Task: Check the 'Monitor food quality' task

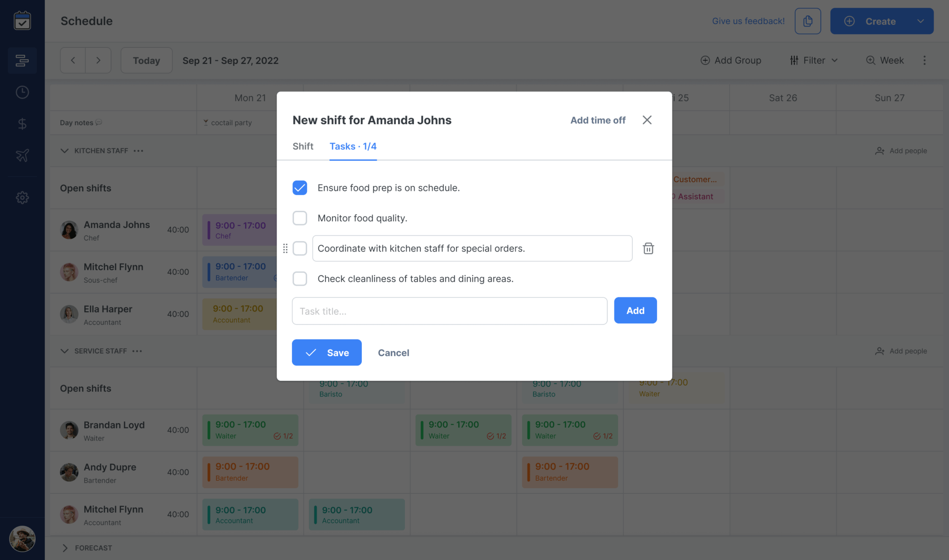Action: pos(299,218)
